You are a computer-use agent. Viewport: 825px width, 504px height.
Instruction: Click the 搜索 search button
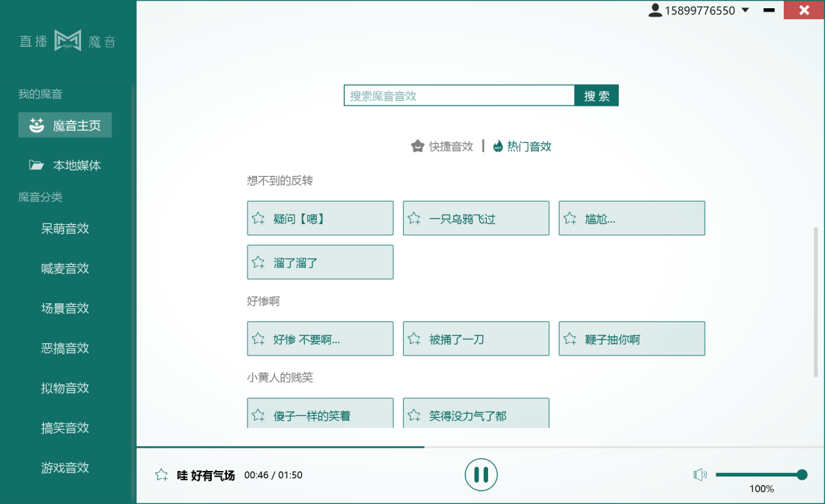coord(596,95)
